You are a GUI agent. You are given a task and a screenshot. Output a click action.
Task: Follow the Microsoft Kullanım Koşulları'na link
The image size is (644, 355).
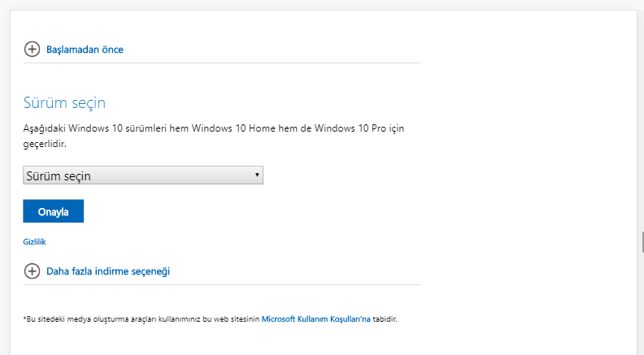[x=315, y=319]
